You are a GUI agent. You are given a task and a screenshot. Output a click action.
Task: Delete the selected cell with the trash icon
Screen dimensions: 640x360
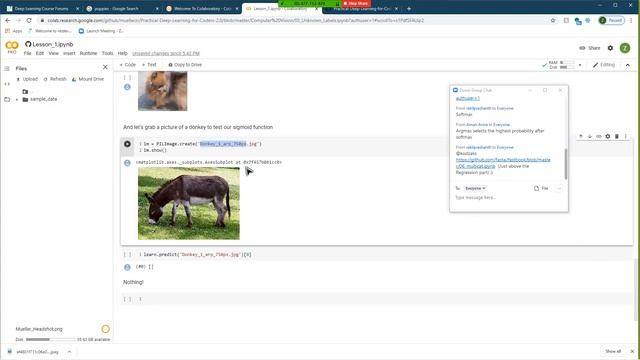[x=617, y=136]
